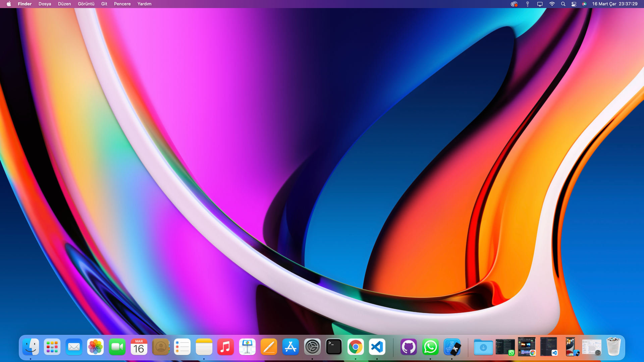The width and height of the screenshot is (644, 362).
Task: Open Finder from the Dock
Action: coord(31,347)
